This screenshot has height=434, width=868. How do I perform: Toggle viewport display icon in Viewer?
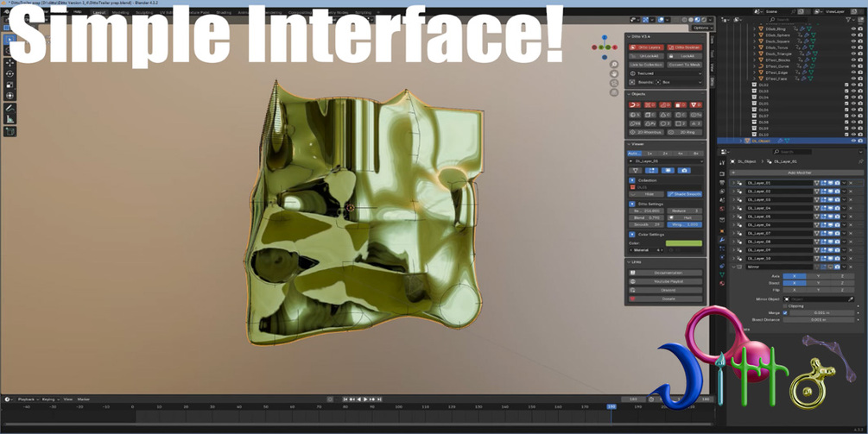click(x=668, y=170)
